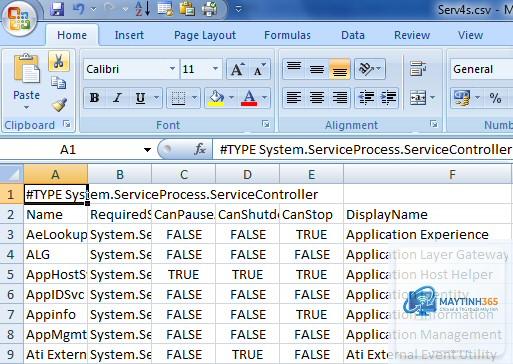Viewport: 513px width, 364px height.
Task: Customize the Quick Access Toolbar dropdown
Action: click(238, 9)
